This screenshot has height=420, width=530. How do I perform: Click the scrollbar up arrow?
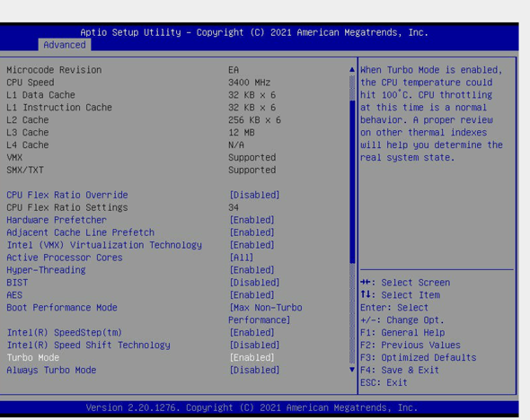(x=352, y=69)
